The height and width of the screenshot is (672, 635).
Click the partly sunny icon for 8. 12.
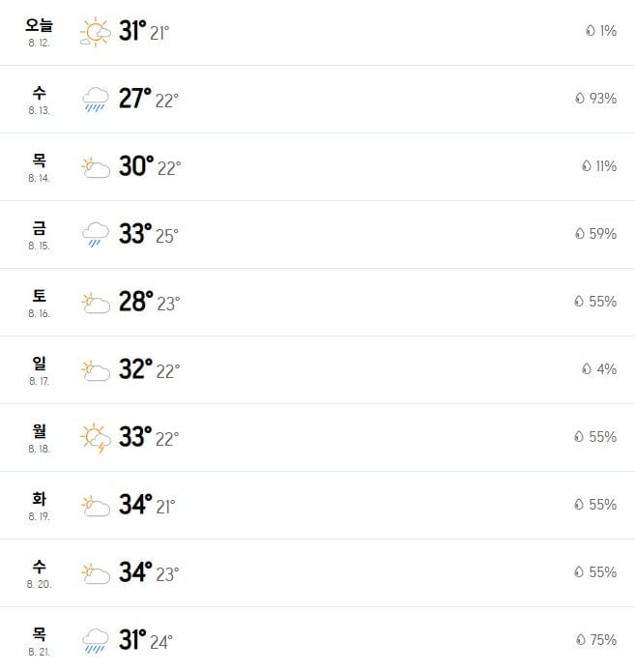[96, 32]
